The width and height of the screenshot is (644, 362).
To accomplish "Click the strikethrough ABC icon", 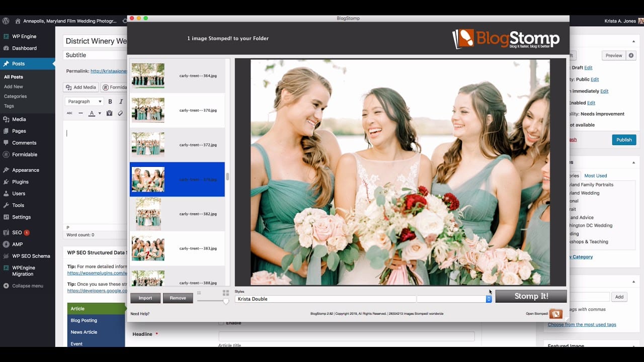I will (69, 114).
